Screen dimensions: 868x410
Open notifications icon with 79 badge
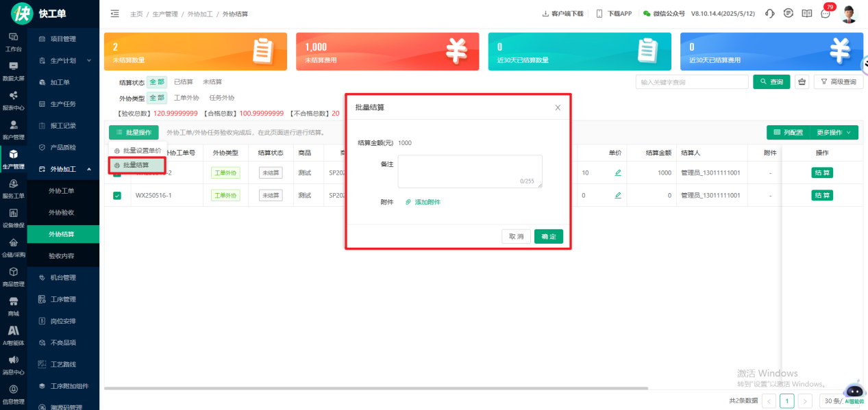(826, 14)
